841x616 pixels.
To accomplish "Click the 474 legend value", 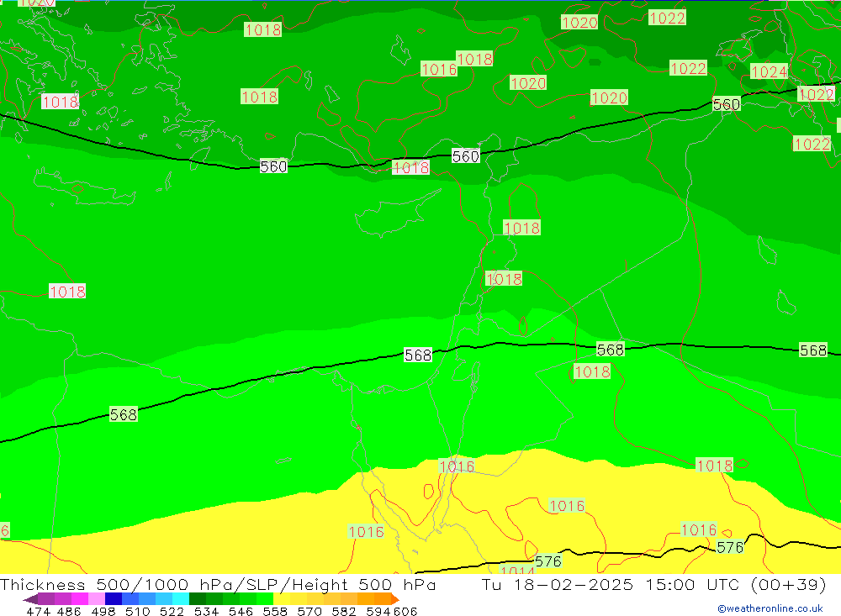I will tap(38, 611).
